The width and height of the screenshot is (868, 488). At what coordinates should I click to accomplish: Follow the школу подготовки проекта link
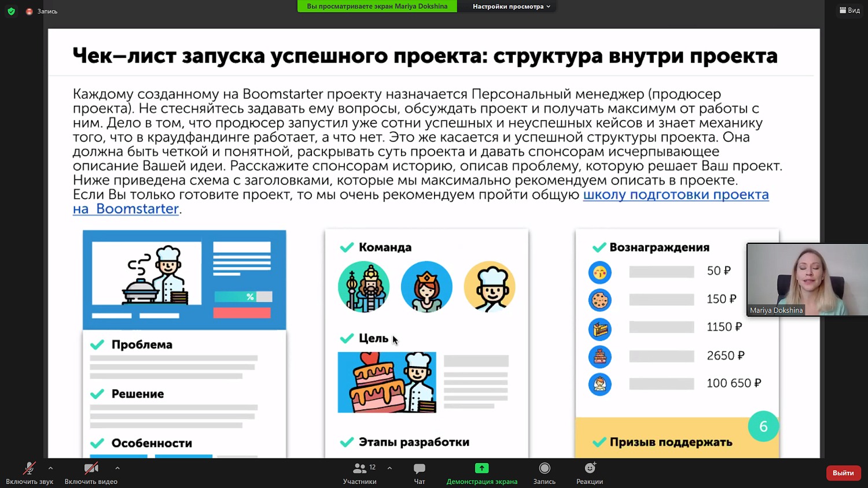tap(676, 195)
